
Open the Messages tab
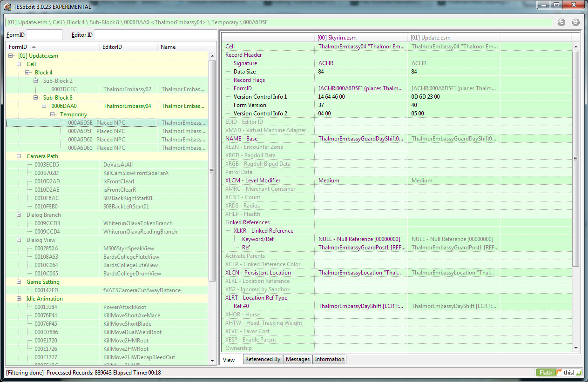(x=297, y=359)
